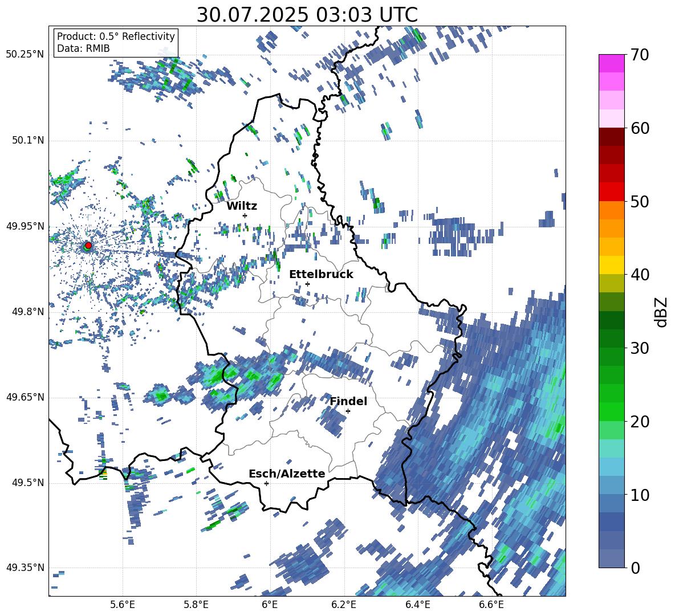The image size is (675, 616).
Task: Pick the bright red colorbar swatch near 50
Action: coord(611,191)
